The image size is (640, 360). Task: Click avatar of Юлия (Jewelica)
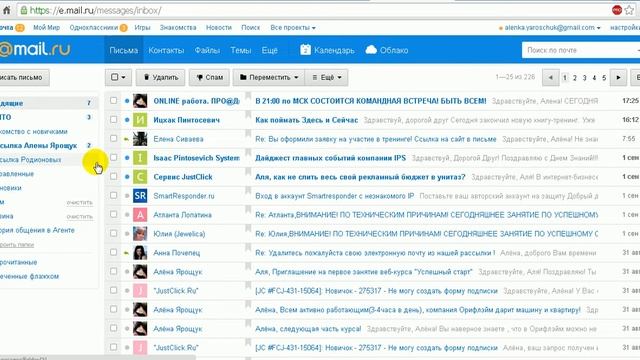pos(140,234)
